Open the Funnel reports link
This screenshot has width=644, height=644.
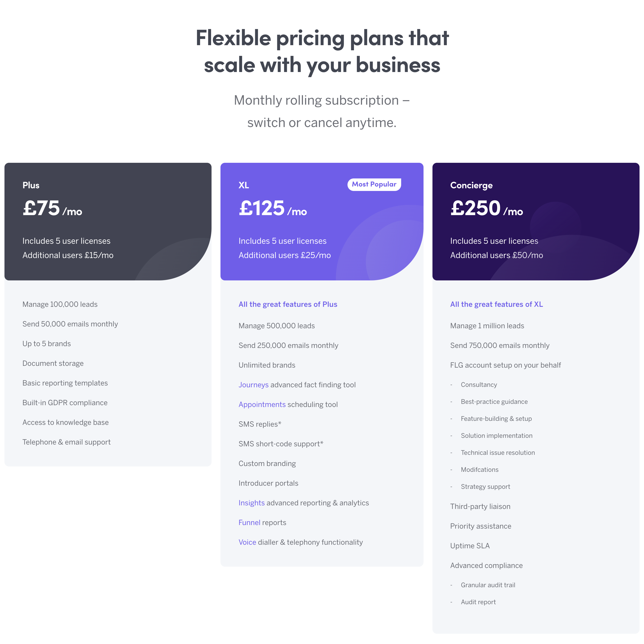pyautogui.click(x=249, y=522)
